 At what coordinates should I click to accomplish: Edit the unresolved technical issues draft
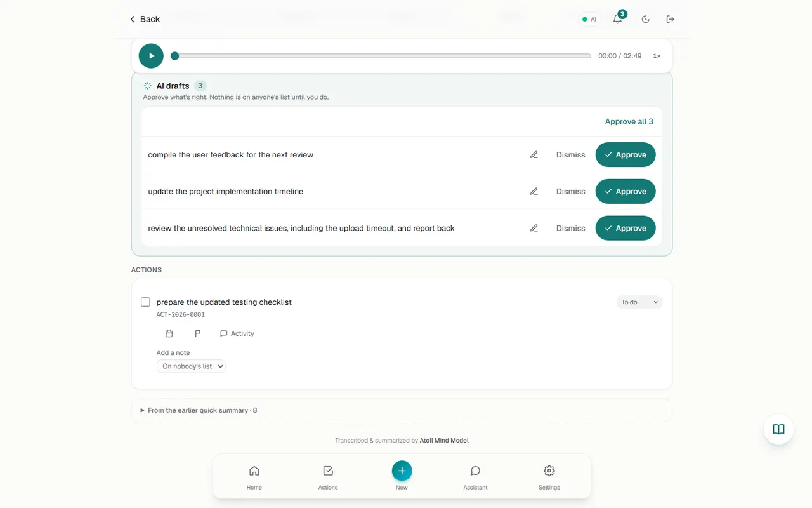534,229
